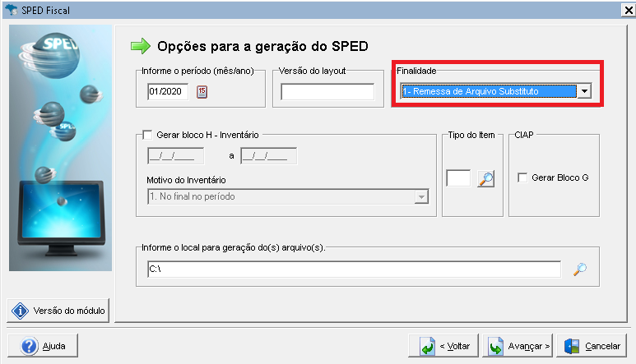Click the inventory end date field

[268, 156]
